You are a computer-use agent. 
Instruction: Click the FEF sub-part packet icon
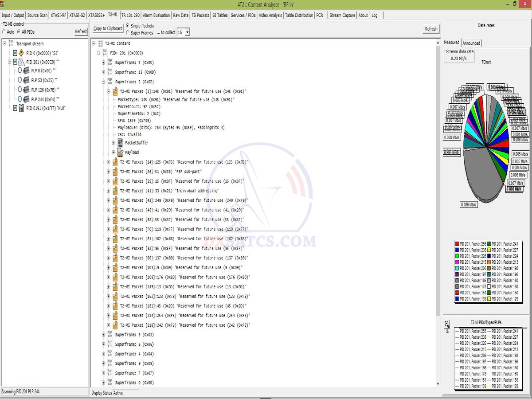115,172
